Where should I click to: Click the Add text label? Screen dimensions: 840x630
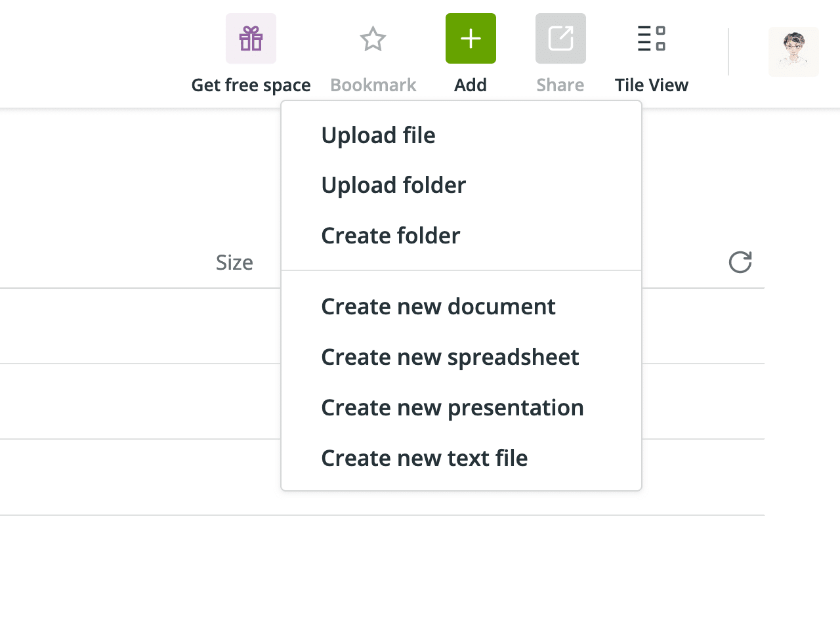[x=471, y=85]
